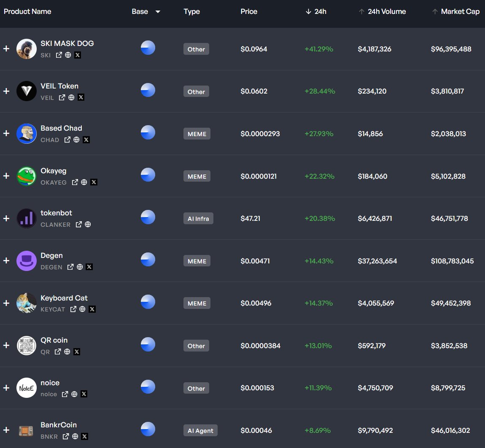Sort by the Type column header
Screen dimensions: 485x448
click(192, 12)
